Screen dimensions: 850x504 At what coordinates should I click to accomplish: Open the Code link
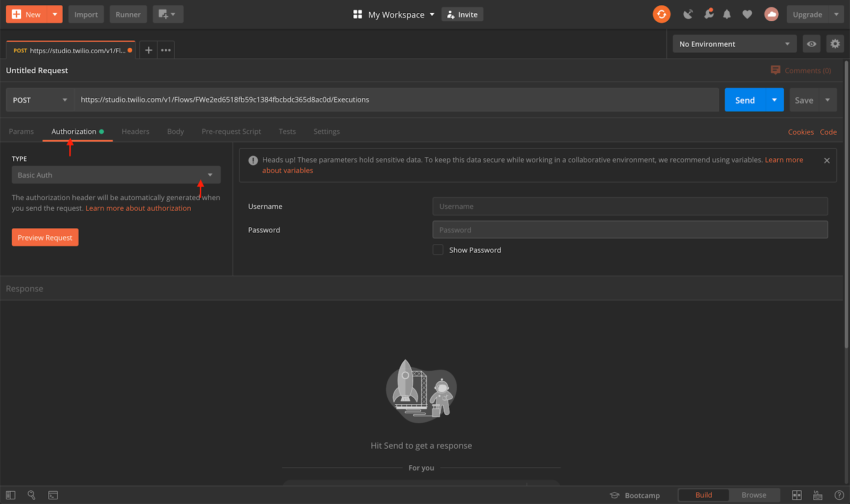tap(828, 132)
